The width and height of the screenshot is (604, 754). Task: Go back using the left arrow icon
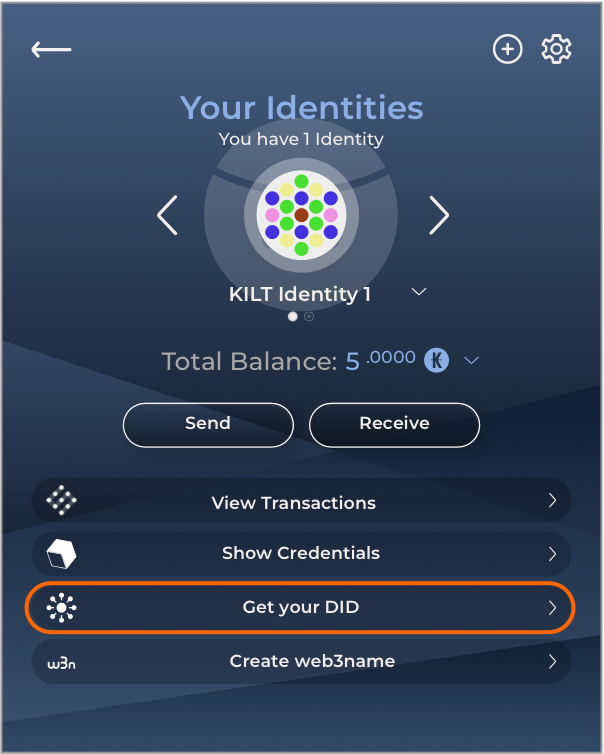[x=51, y=49]
